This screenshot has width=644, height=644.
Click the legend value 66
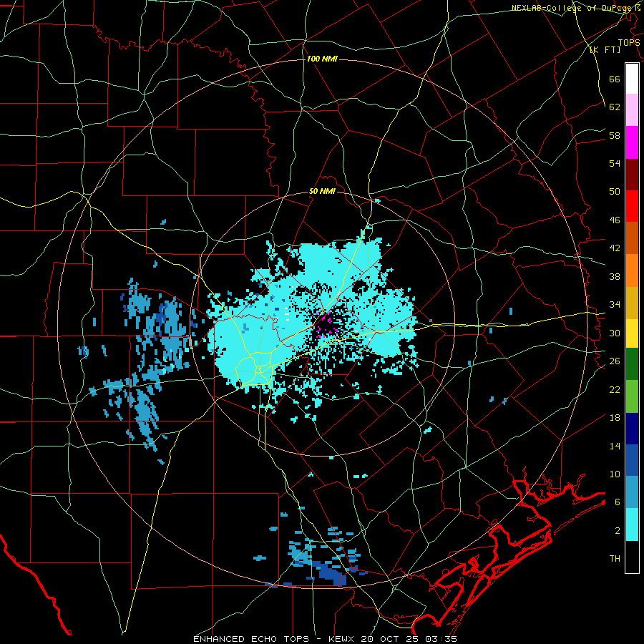click(615, 79)
